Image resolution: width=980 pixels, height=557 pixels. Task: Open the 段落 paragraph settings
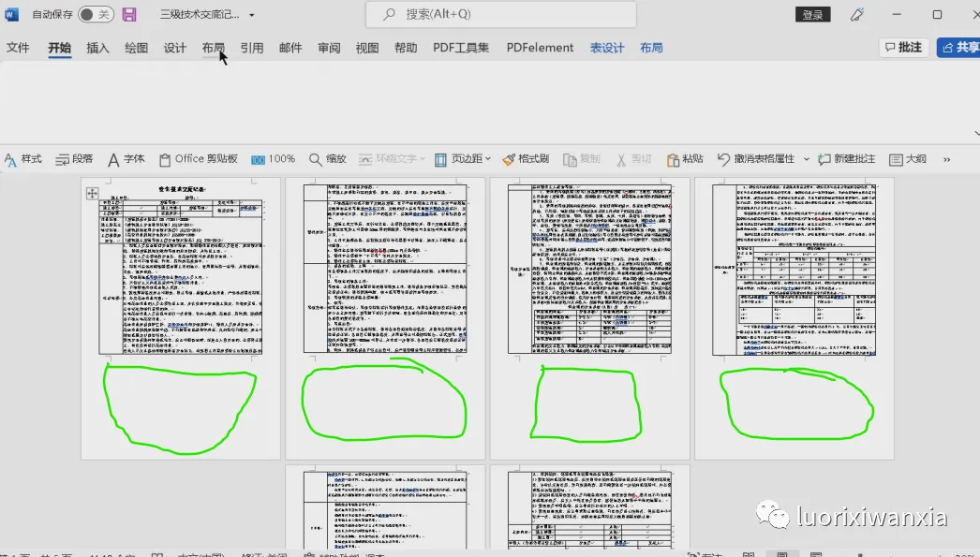tap(74, 159)
